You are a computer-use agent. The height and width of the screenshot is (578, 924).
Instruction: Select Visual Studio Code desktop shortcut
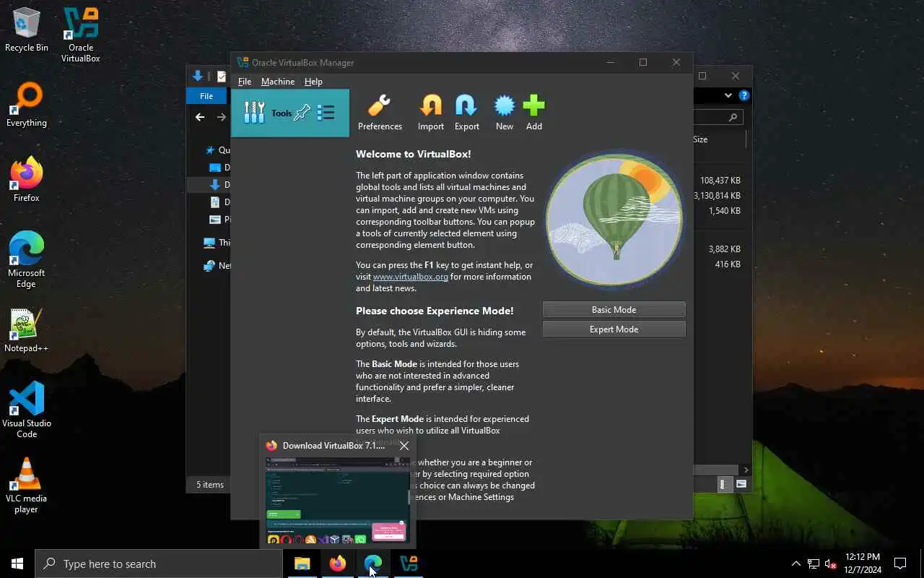pos(27,410)
